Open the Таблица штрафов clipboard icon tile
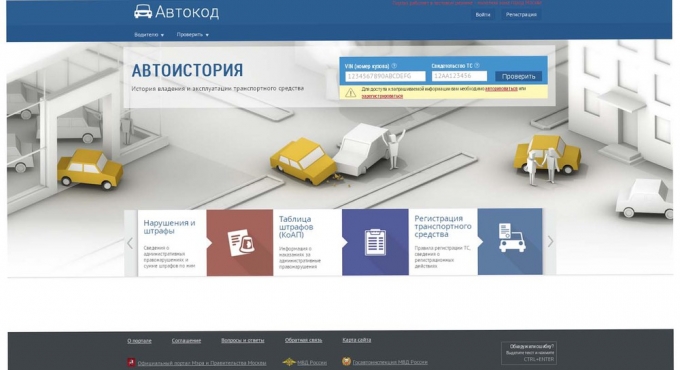 point(375,242)
